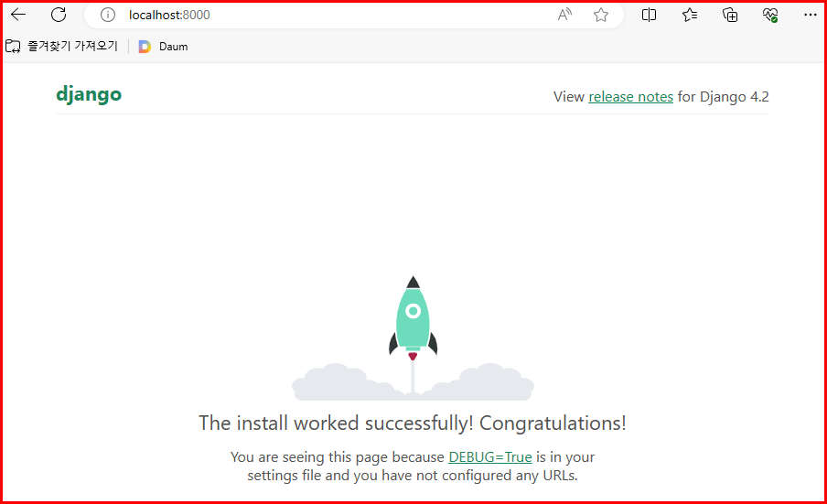Image resolution: width=827 pixels, height=504 pixels.
Task: Click 'The install worked successfully! Congratulations!' text
Action: coord(413,423)
